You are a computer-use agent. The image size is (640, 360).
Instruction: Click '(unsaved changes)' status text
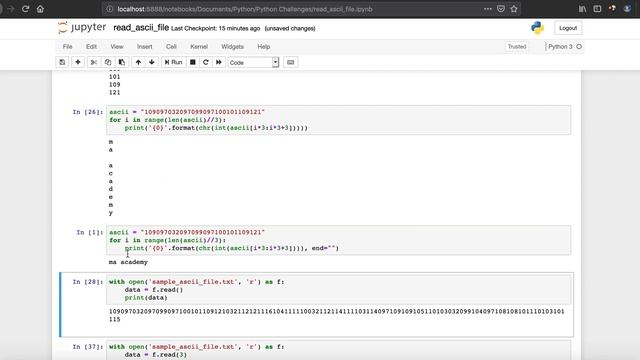coord(290,29)
